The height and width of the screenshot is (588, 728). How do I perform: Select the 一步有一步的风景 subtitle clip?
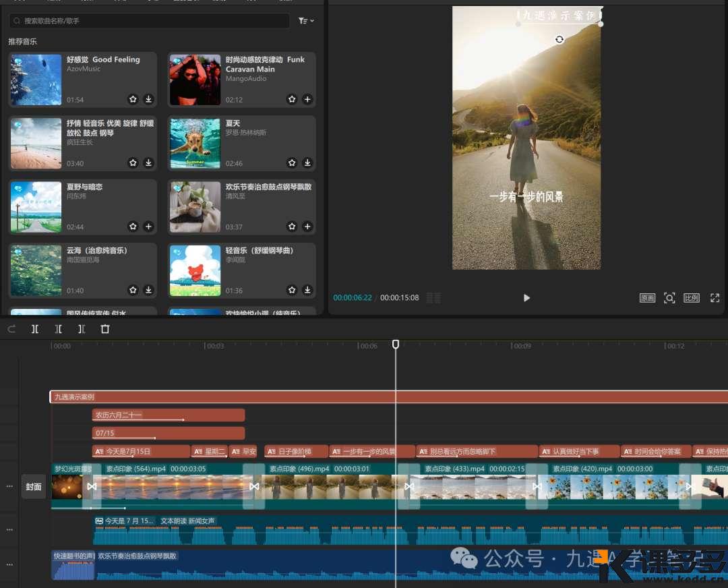tap(372, 451)
